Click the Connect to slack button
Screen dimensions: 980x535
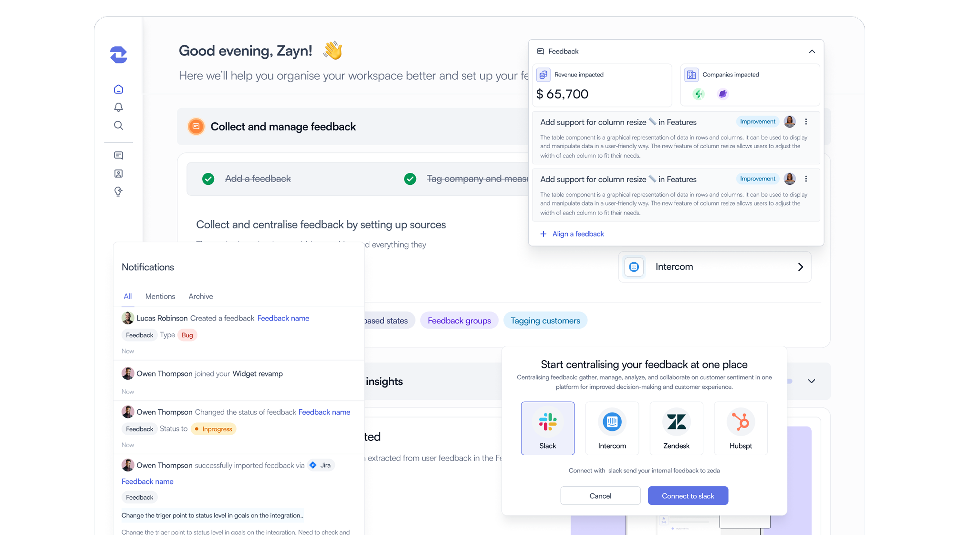[x=688, y=496]
